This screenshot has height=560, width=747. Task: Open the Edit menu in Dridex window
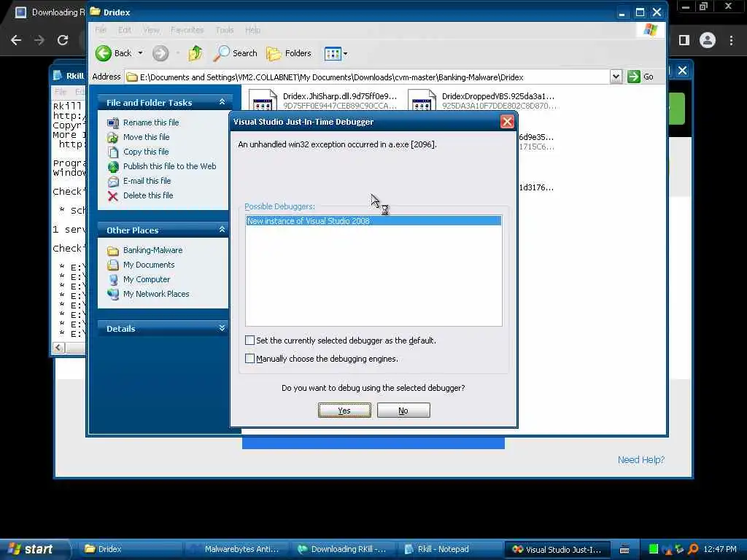click(x=125, y=30)
